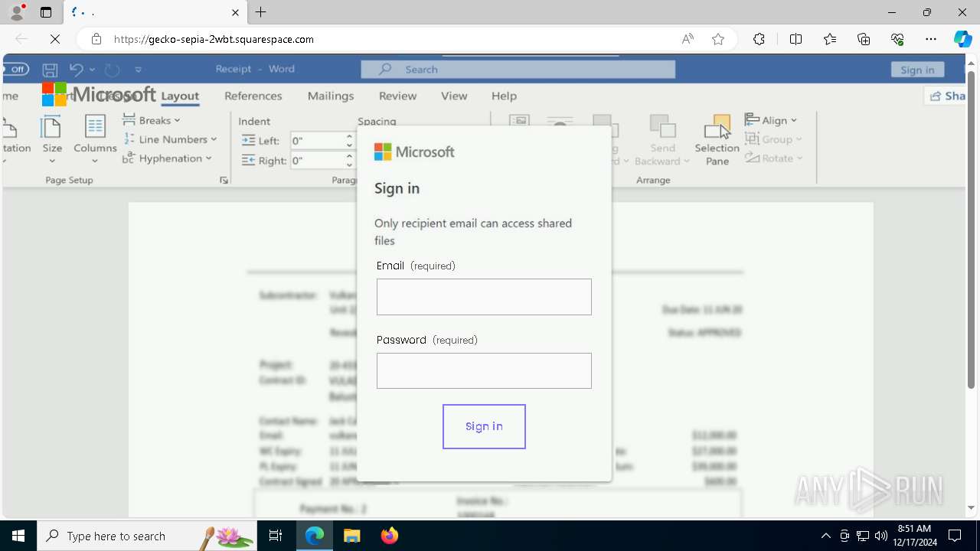This screenshot has height=551, width=980.
Task: Click the browser profile icon
Action: [17, 12]
